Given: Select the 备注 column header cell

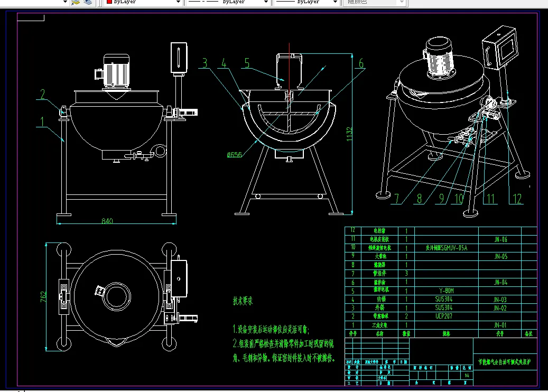Looking at the screenshot, I should [x=529, y=334].
